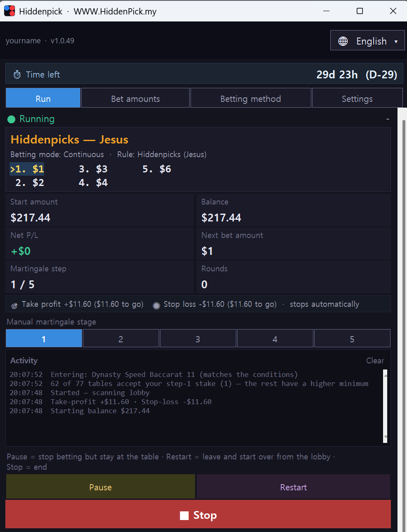Image resolution: width=407 pixels, height=532 pixels.
Task: Click the green Running status dot
Action: [x=12, y=119]
